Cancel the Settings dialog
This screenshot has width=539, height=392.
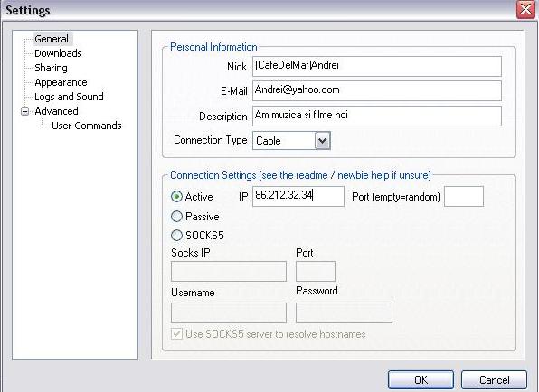[x=494, y=379]
